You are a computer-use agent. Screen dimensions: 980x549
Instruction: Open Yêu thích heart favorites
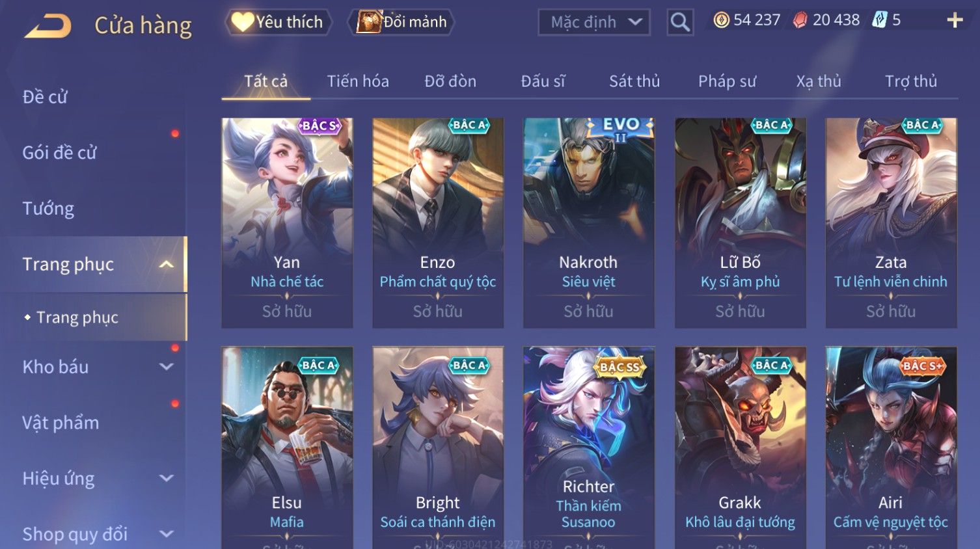point(278,22)
